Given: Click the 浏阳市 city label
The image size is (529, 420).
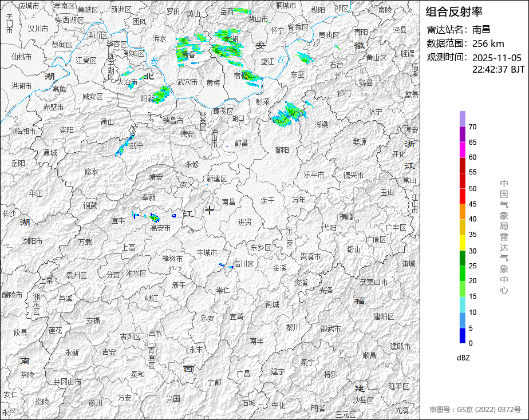Looking at the screenshot, I should pyautogui.click(x=33, y=241).
